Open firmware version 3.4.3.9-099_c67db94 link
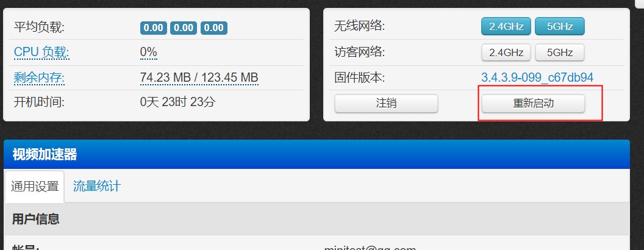This screenshot has height=250, width=644. pos(537,77)
